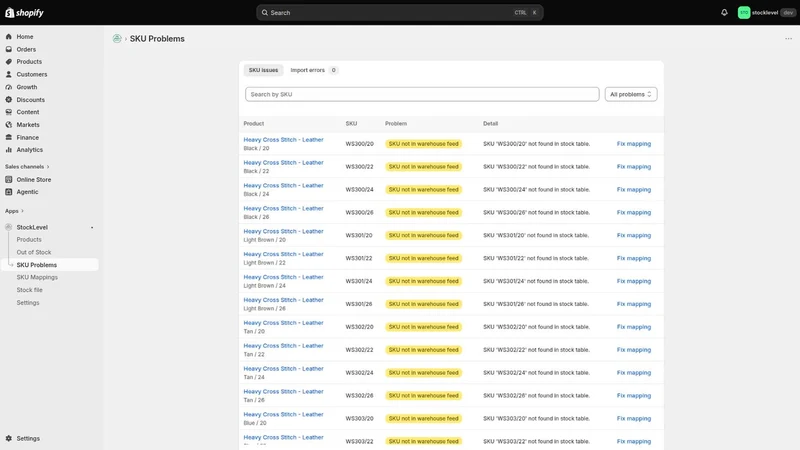The height and width of the screenshot is (450, 800).
Task: Click the Online Store icon
Action: point(9,180)
